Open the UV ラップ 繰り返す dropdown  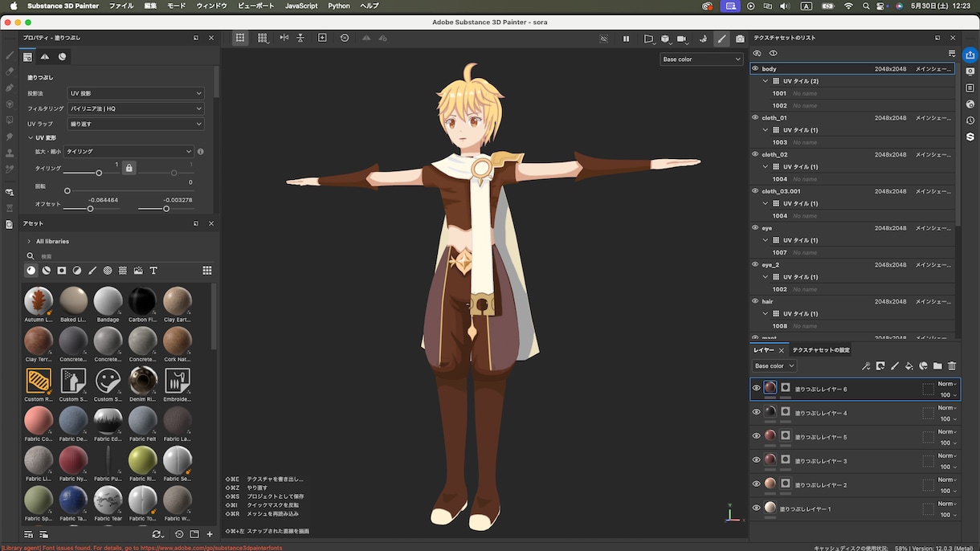136,124
